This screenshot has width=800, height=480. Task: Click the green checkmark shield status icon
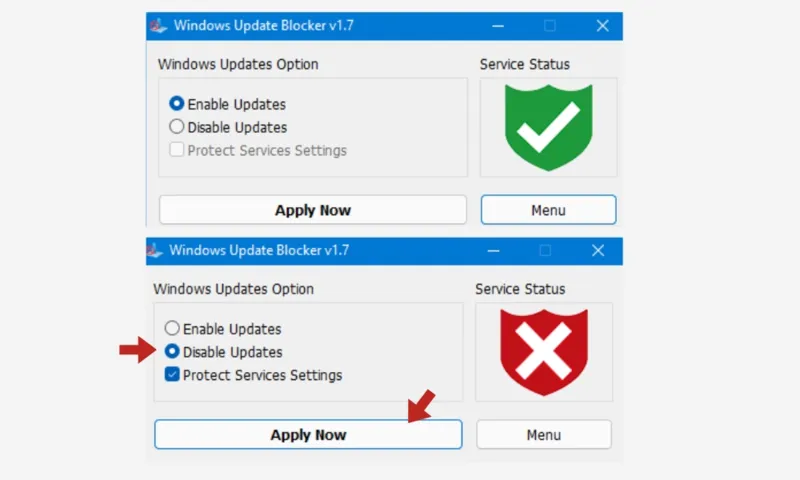(548, 127)
